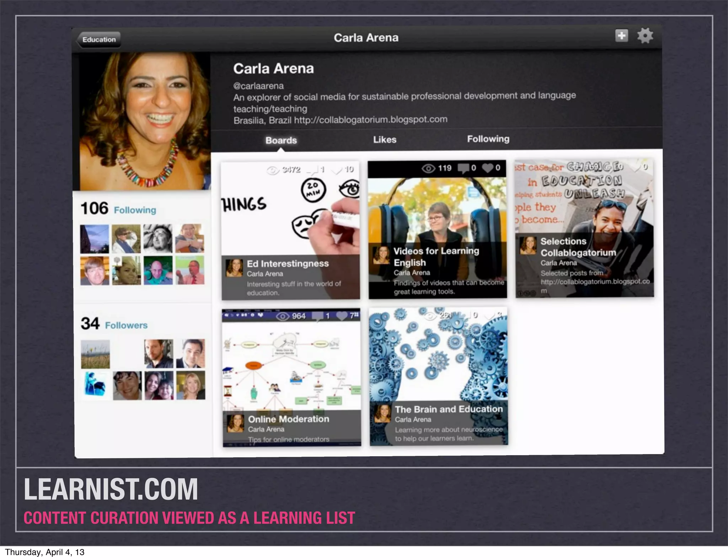728x560 pixels.
Task: Click the @carlaarena handle
Action: tap(258, 86)
